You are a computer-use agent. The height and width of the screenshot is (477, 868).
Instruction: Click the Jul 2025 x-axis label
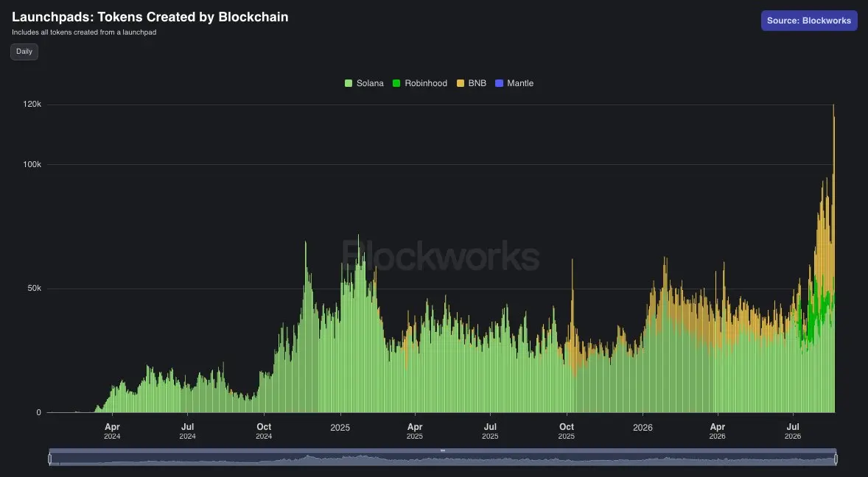tap(490, 431)
